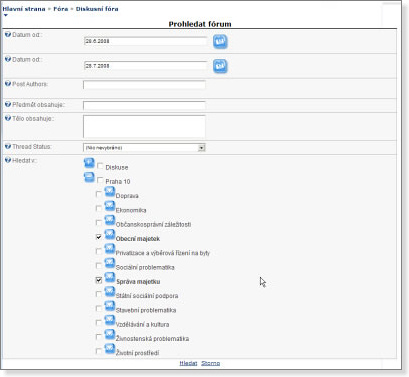
Task: Expand the small arrow under breadcrumb
Action: point(5,15)
